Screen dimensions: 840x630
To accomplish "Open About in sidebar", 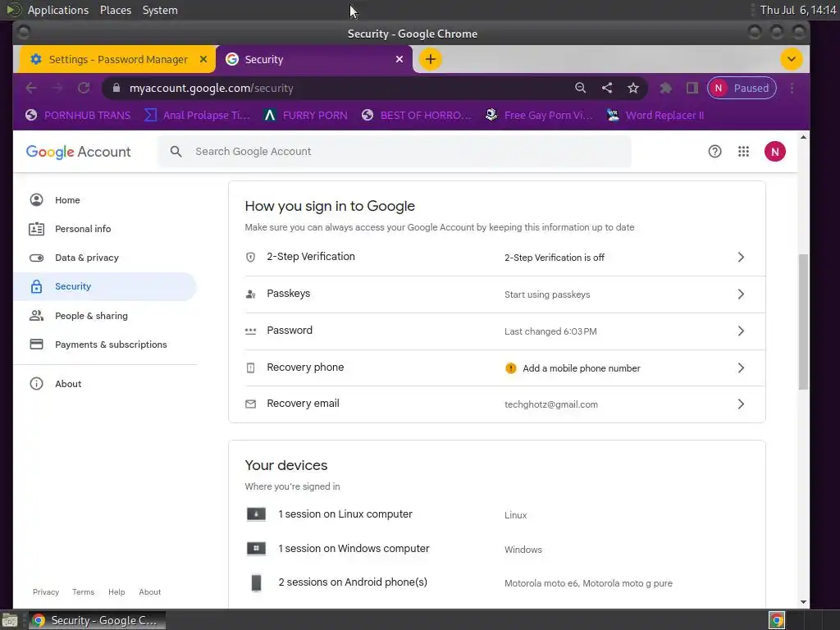I will [x=105, y=384].
